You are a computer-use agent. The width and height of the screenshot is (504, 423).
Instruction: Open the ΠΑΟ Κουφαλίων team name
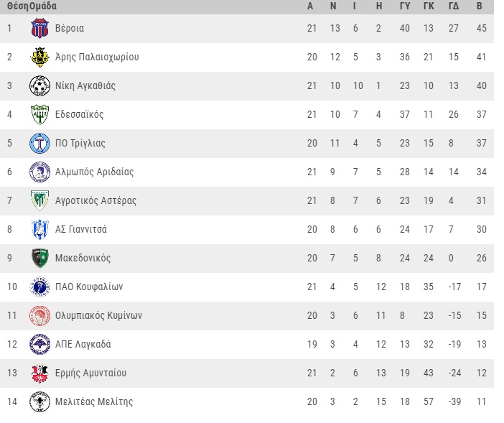(89, 287)
